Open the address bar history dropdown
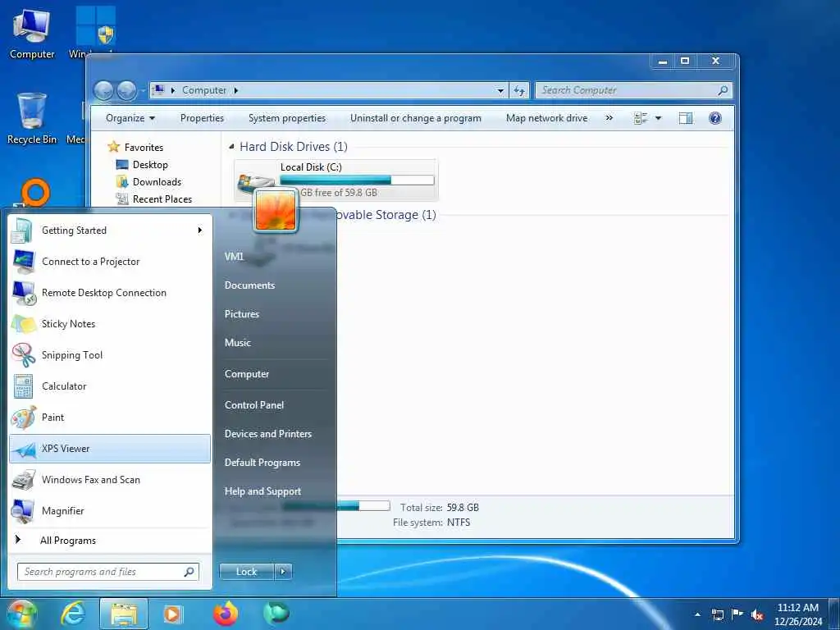The width and height of the screenshot is (840, 630). pyautogui.click(x=500, y=90)
